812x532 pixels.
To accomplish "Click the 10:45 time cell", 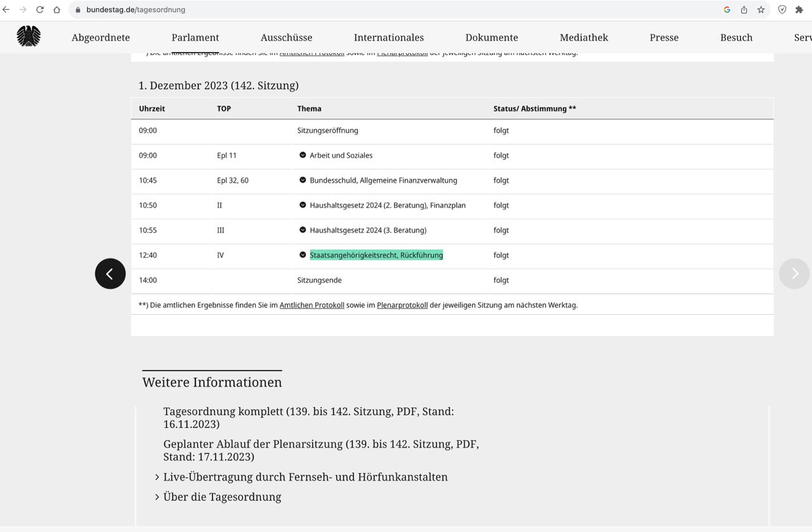I will (x=148, y=180).
